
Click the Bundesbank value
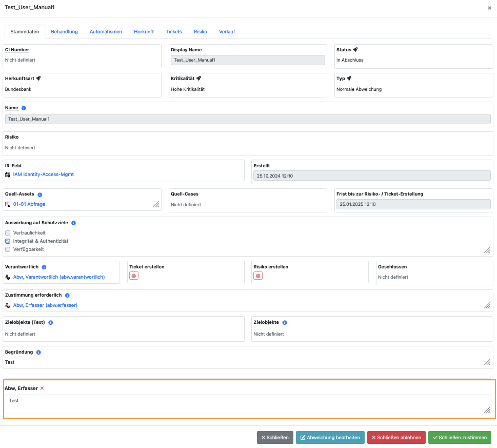pos(18,89)
